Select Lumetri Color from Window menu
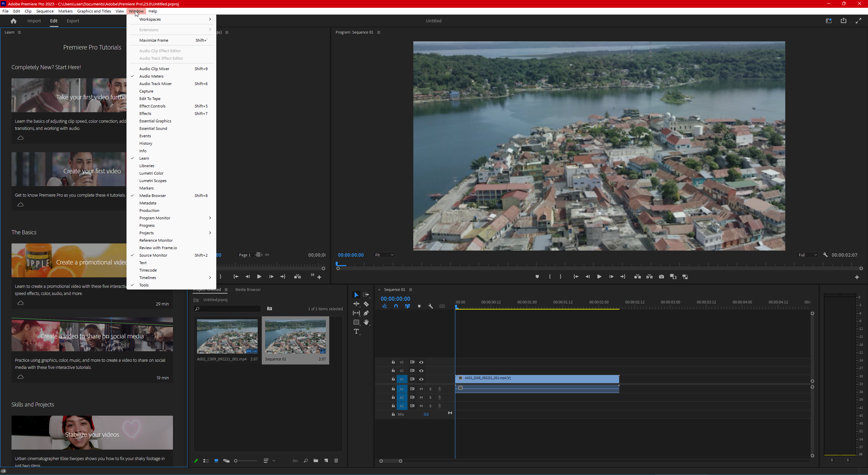The height and width of the screenshot is (475, 868). [151, 173]
